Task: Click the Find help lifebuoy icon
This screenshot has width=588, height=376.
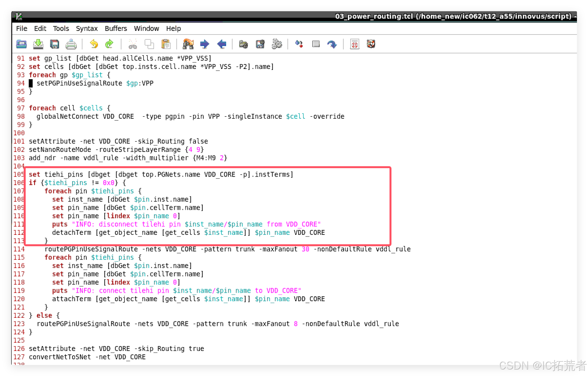Action: [x=371, y=44]
